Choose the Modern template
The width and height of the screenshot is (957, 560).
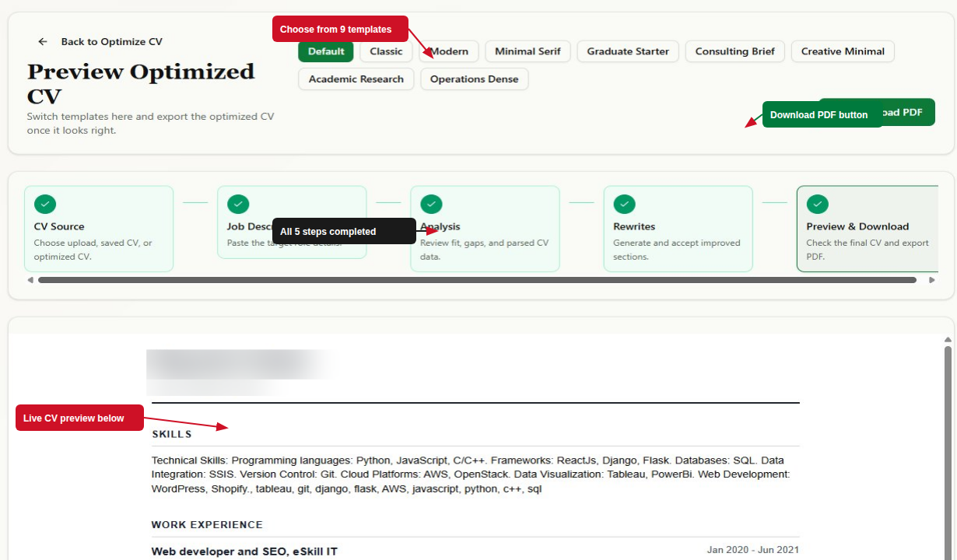click(x=449, y=51)
